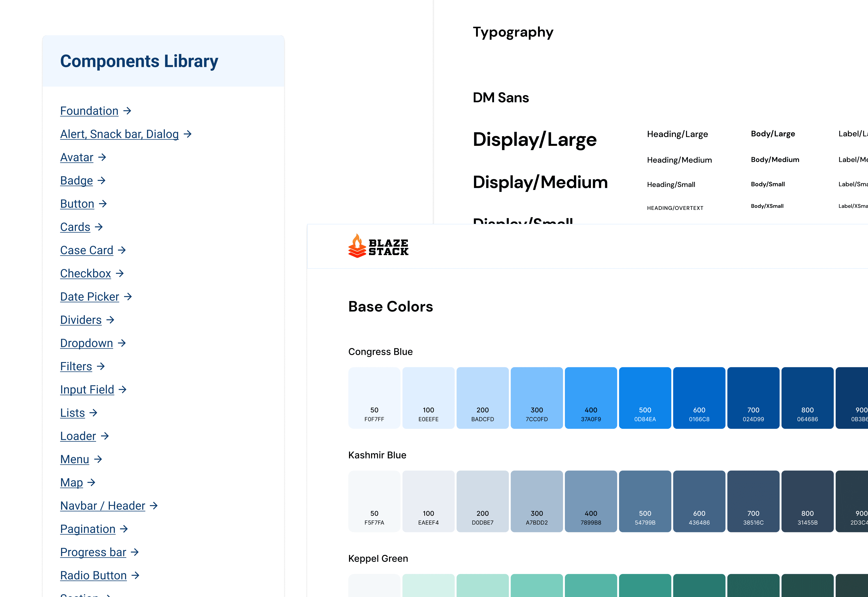The width and height of the screenshot is (868, 597).
Task: Click the arrow icon beside Avatar
Action: [x=102, y=157]
